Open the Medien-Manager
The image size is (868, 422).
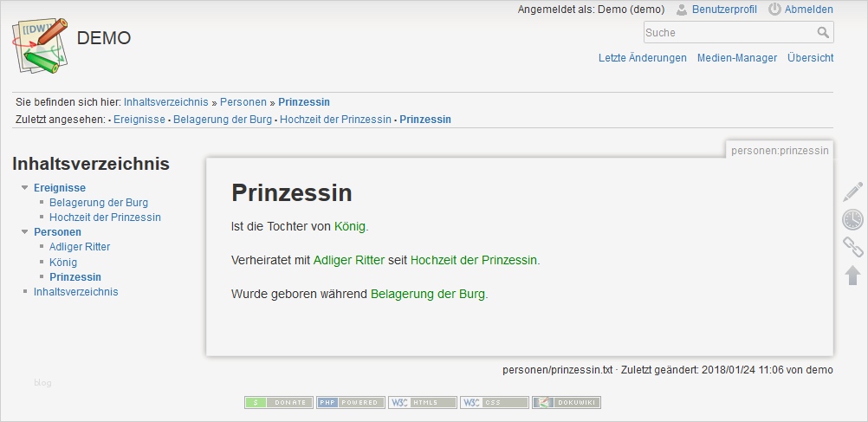(737, 57)
